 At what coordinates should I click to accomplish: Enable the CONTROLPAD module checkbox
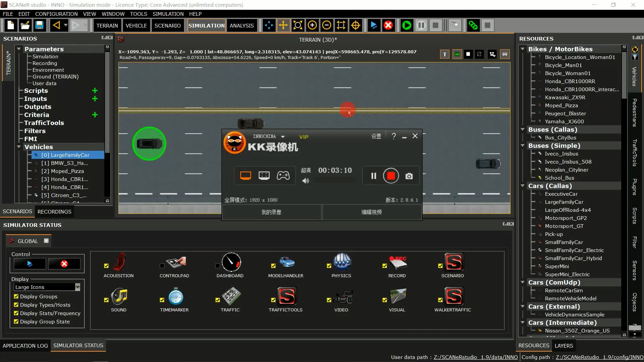pyautogui.click(x=162, y=266)
